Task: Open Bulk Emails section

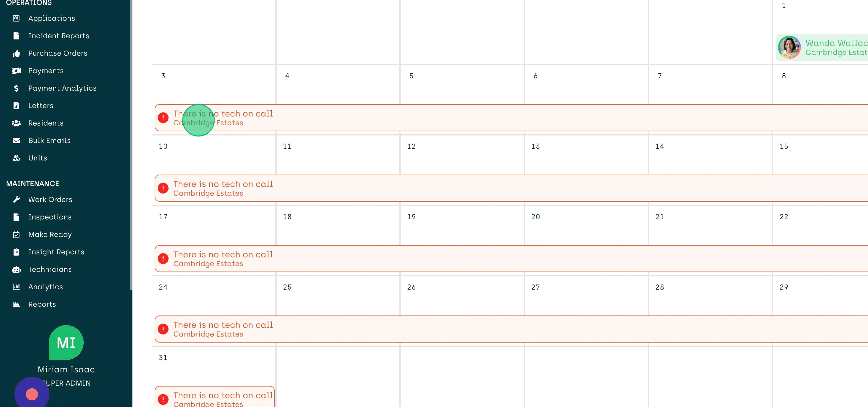Action: pyautogui.click(x=49, y=141)
